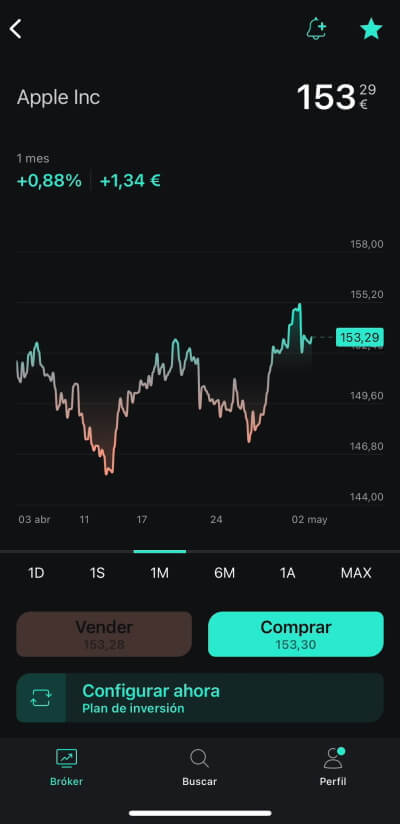Open the Bróker tab icon
400x824 pixels.
[x=67, y=758]
